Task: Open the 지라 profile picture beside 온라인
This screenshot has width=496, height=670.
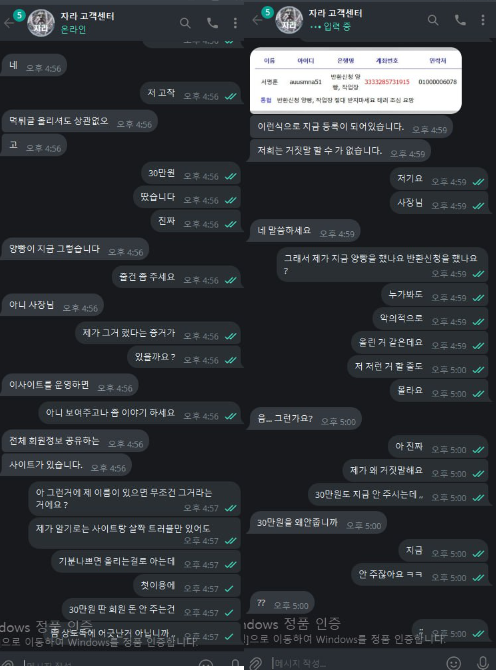Action: (41, 23)
